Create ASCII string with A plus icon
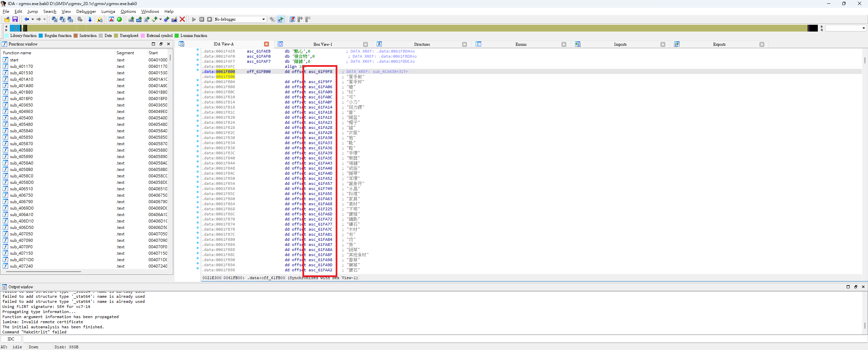868x350 pixels. pyautogui.click(x=147, y=19)
